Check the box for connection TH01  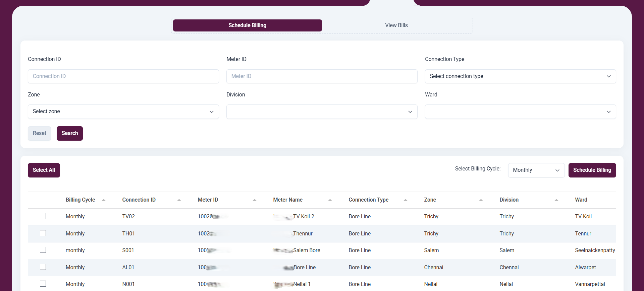pyautogui.click(x=43, y=233)
